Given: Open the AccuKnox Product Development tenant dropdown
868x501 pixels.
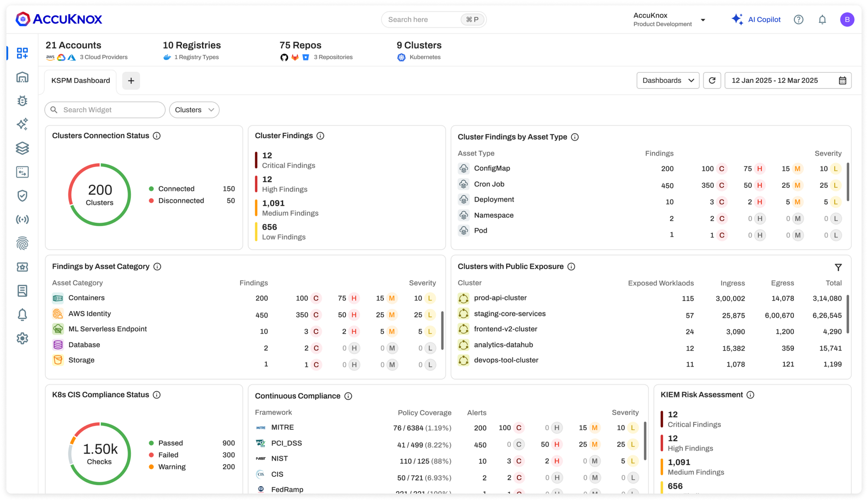Looking at the screenshot, I should coord(703,19).
